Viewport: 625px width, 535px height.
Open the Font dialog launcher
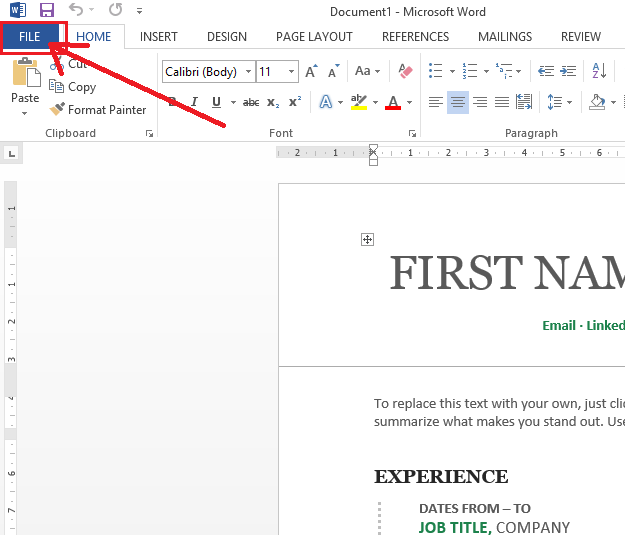tap(413, 134)
